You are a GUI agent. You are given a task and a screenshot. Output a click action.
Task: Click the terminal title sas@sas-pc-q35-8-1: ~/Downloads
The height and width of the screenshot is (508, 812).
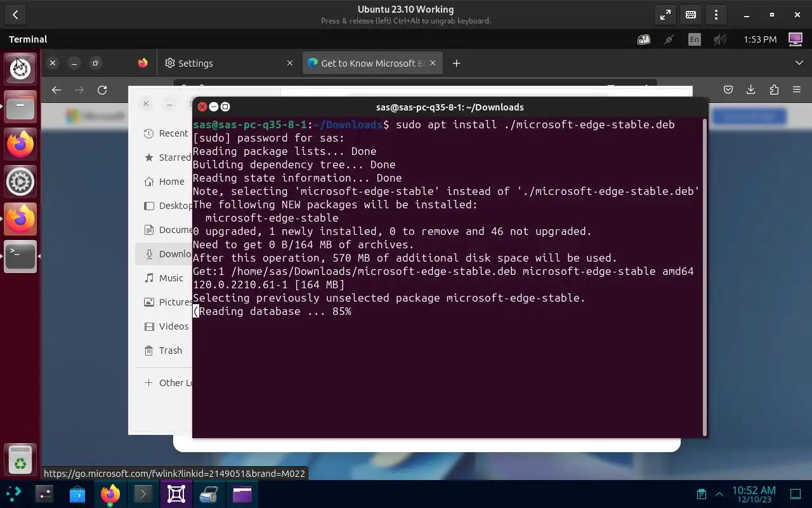pos(450,107)
